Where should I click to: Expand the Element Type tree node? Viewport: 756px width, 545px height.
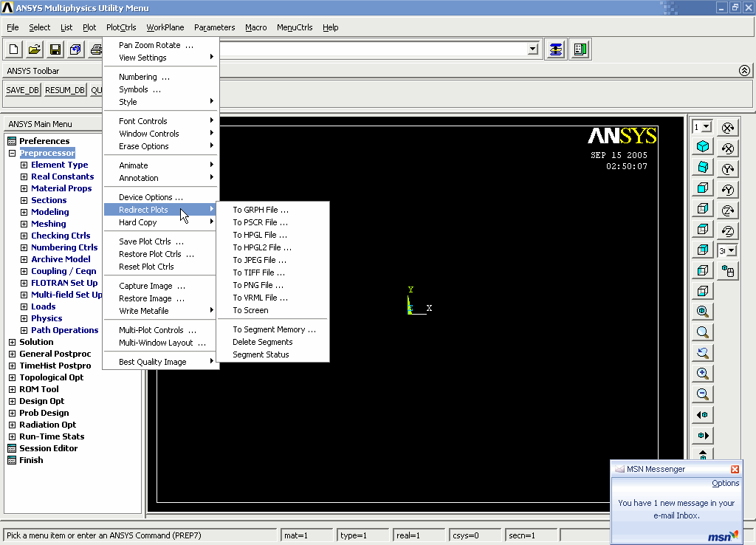coord(24,165)
